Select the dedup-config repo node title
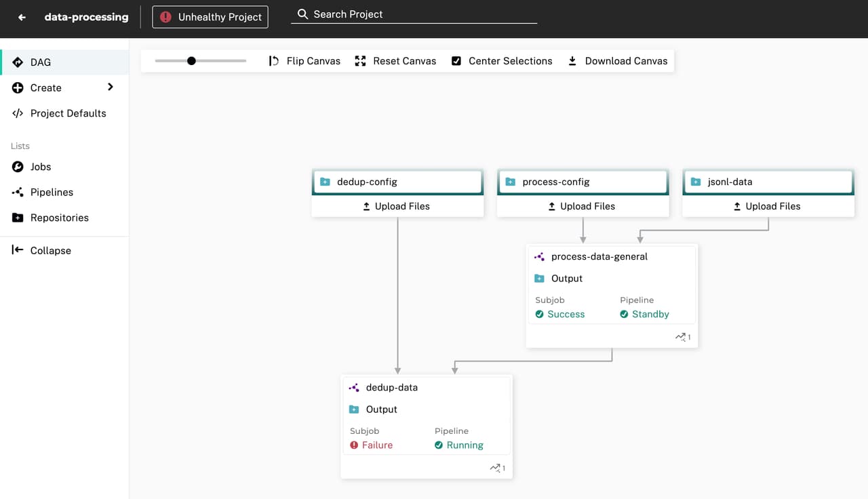 [x=367, y=182]
